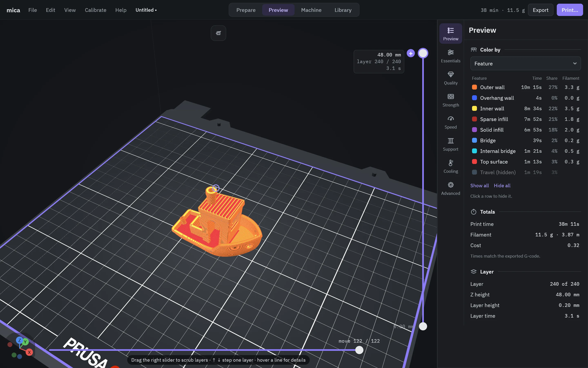The width and height of the screenshot is (588, 368).
Task: Click the Show all link
Action: click(x=479, y=185)
